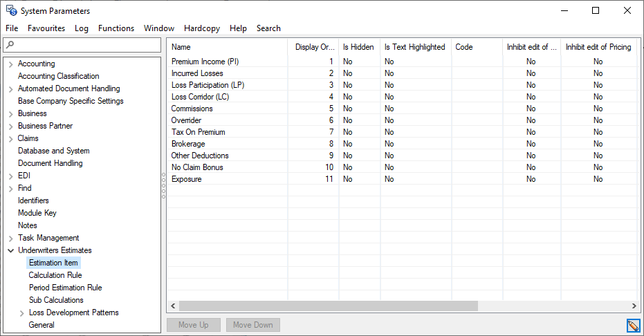Expand the Accounting tree node
Screen dimensions: 644x336
coord(10,64)
